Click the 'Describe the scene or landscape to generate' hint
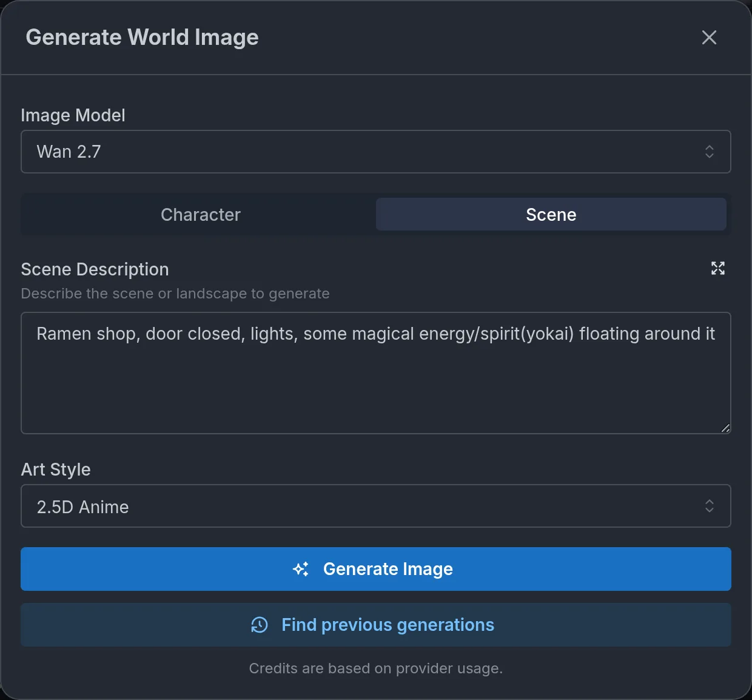The height and width of the screenshot is (700, 752). coord(175,294)
